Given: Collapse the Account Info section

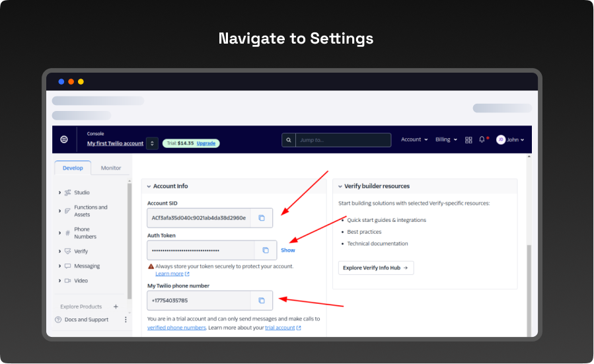Looking at the screenshot, I should point(149,186).
